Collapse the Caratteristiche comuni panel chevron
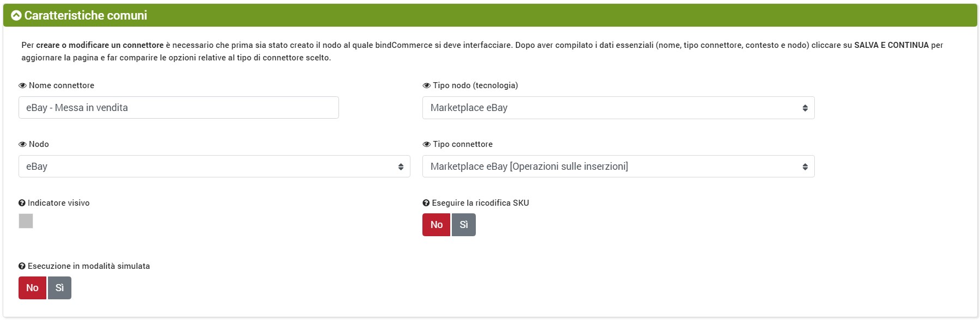980x320 pixels. pyautogui.click(x=16, y=16)
